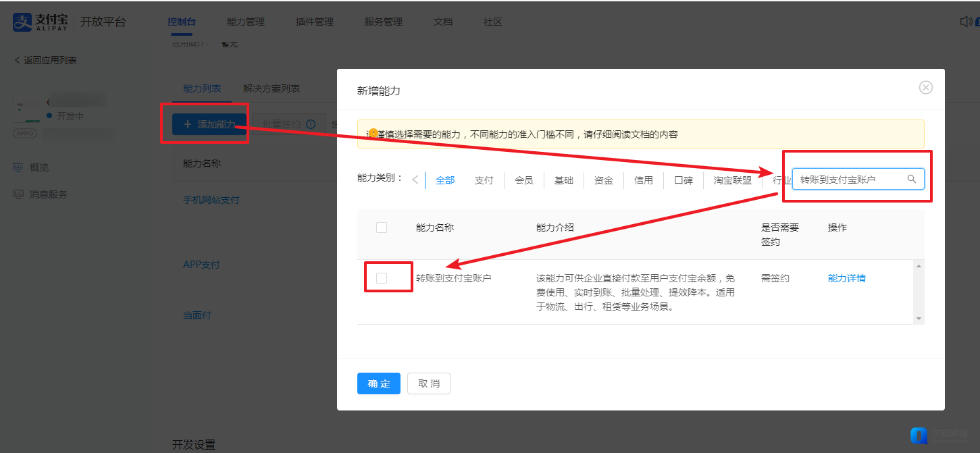Click the speaker announcement icon
The height and width of the screenshot is (453, 980).
tap(966, 22)
